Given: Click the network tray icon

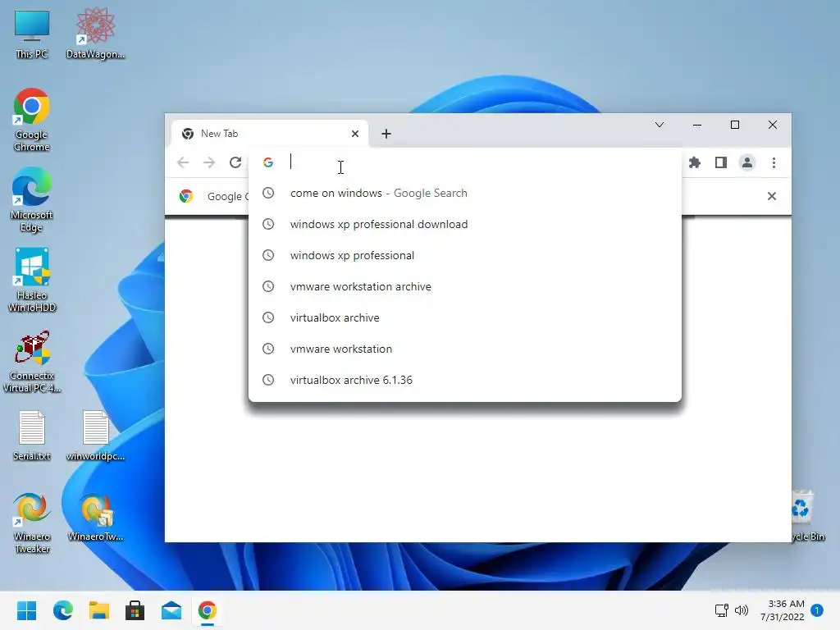Looking at the screenshot, I should (x=722, y=610).
